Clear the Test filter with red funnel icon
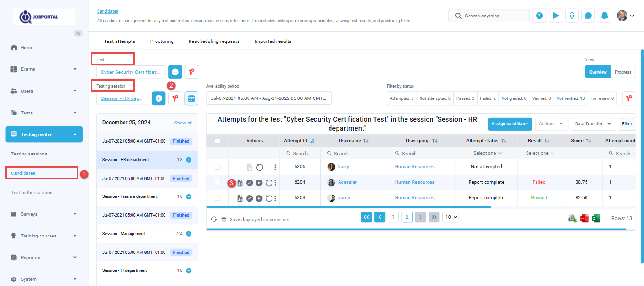644x286 pixels. click(x=191, y=72)
